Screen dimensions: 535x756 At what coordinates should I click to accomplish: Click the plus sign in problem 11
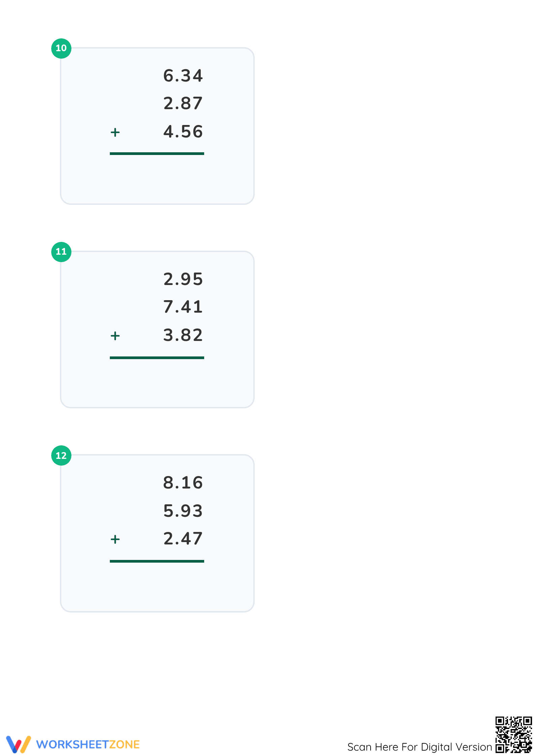tap(115, 336)
